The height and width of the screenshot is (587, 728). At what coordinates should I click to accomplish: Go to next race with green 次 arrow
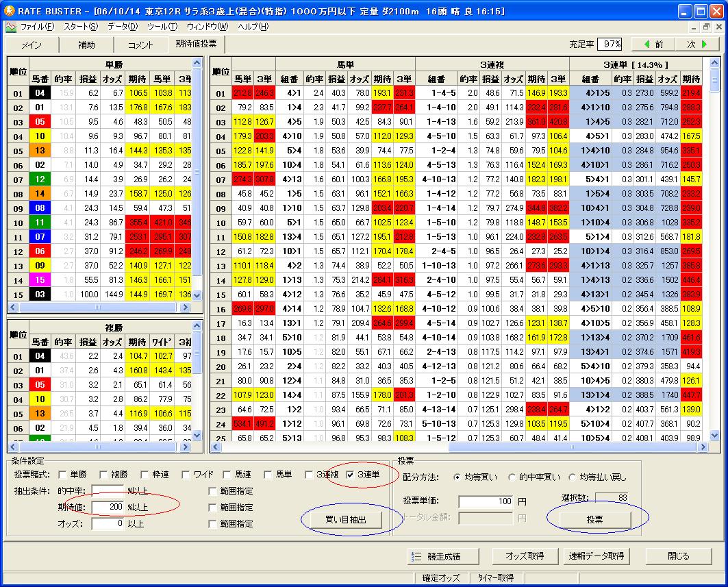pyautogui.click(x=697, y=44)
